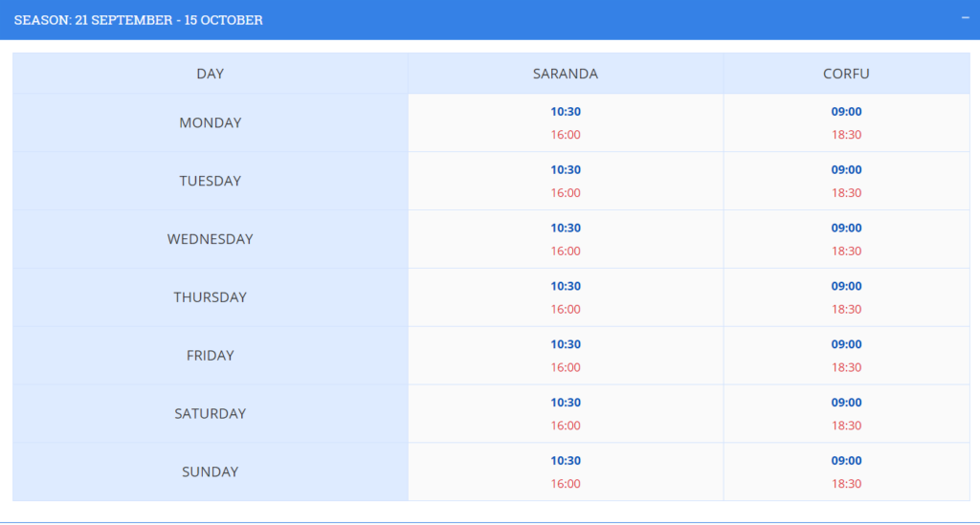Select the SARANDA column header
Viewport: 980px width, 525px height.
(x=565, y=74)
